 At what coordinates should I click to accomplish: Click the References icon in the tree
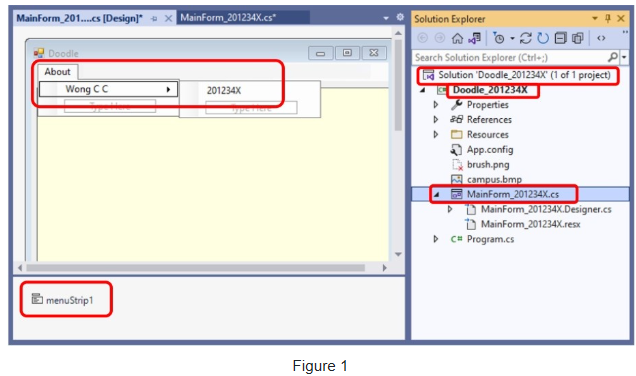tap(456, 119)
